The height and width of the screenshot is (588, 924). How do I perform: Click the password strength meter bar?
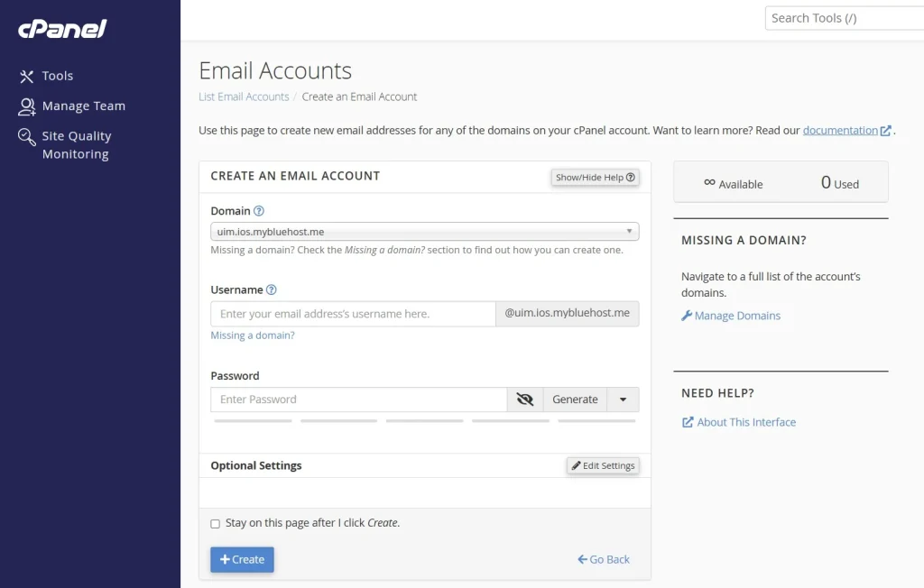pyautogui.click(x=424, y=420)
